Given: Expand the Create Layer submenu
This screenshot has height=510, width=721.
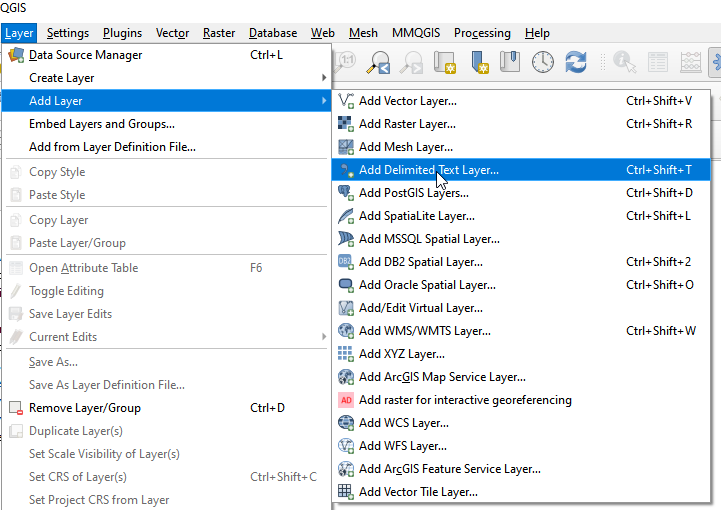Looking at the screenshot, I should point(166,78).
